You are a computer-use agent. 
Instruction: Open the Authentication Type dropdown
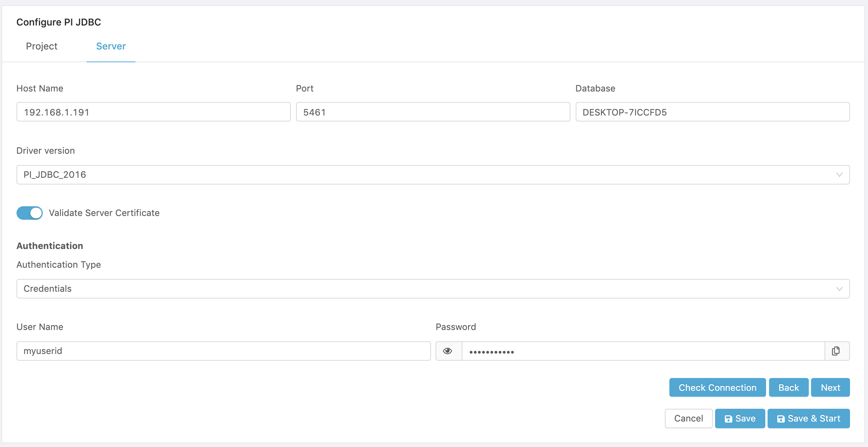pos(433,289)
